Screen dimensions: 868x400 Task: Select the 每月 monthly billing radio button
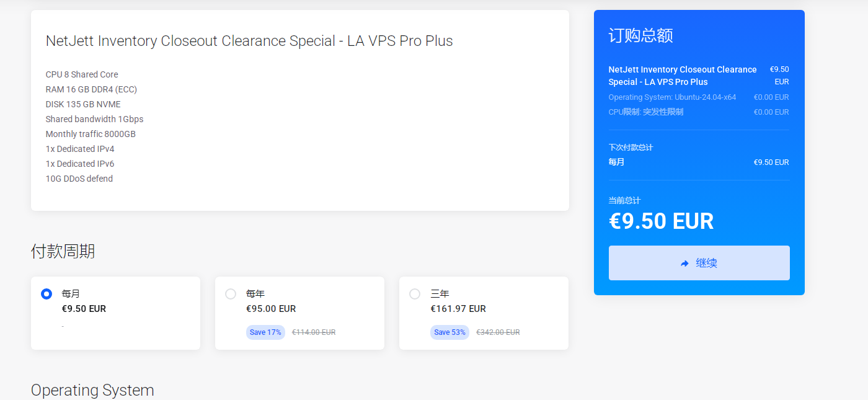pos(46,294)
